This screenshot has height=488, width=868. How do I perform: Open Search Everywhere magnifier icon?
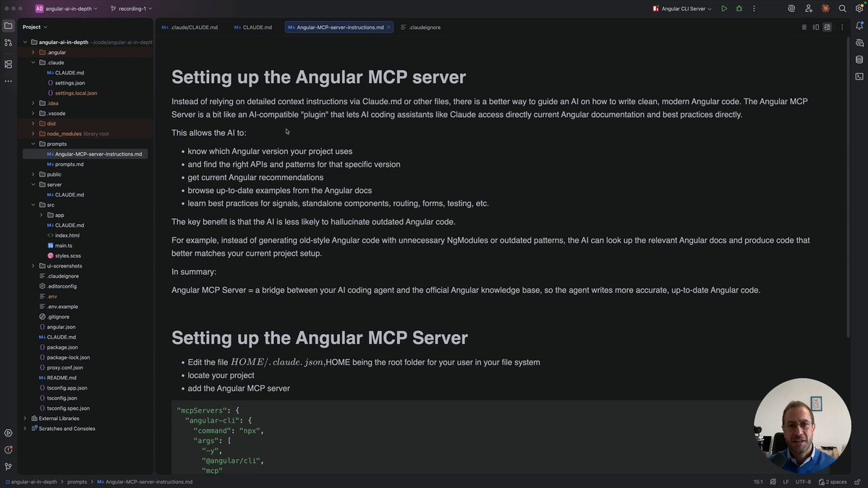pyautogui.click(x=842, y=9)
